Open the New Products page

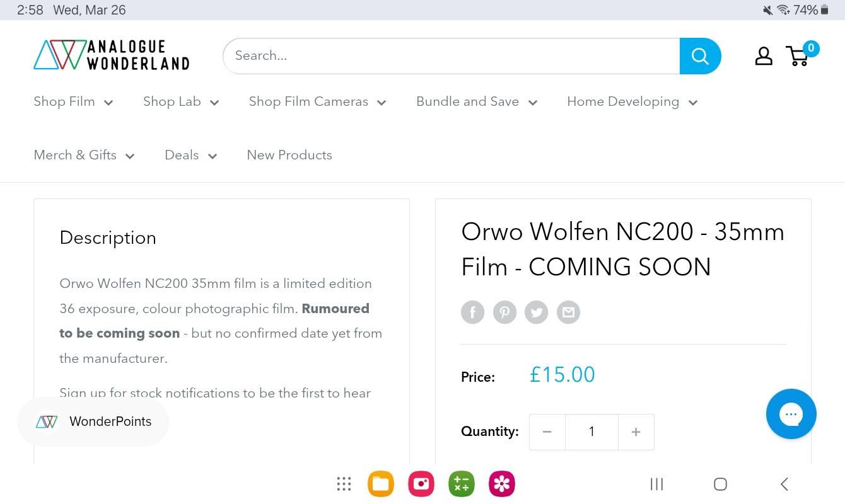click(289, 155)
